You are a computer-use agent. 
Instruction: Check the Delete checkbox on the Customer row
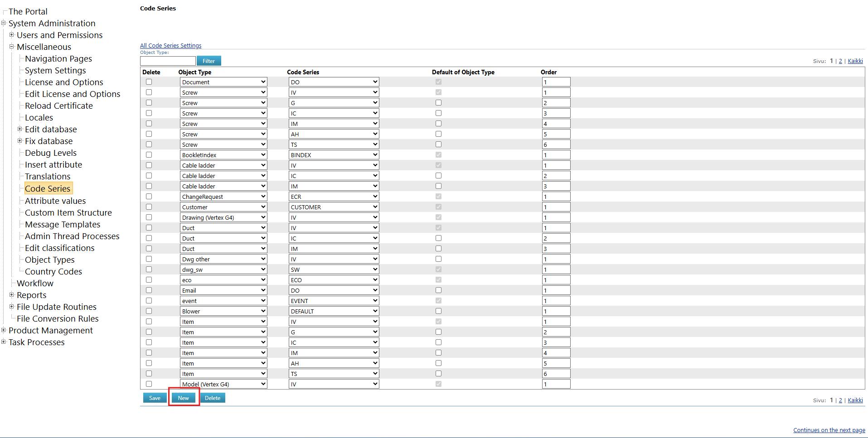click(149, 207)
